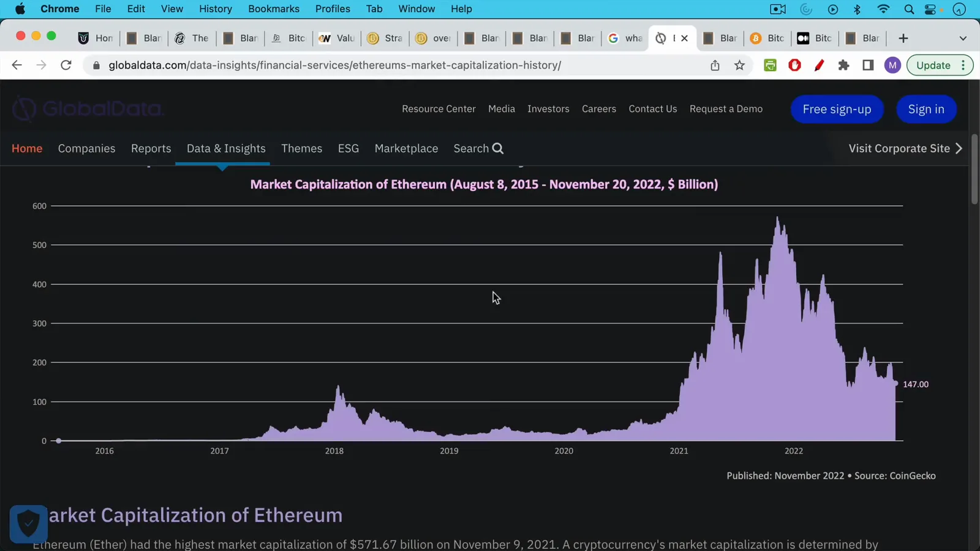
Task: Click the 147.00 end data point on chart
Action: (895, 383)
